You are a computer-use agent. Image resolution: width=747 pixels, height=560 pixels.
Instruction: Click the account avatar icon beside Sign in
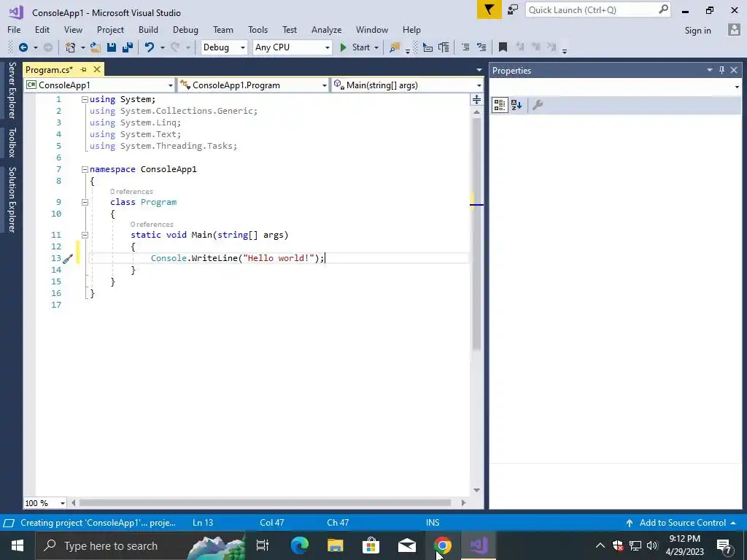pos(734,29)
